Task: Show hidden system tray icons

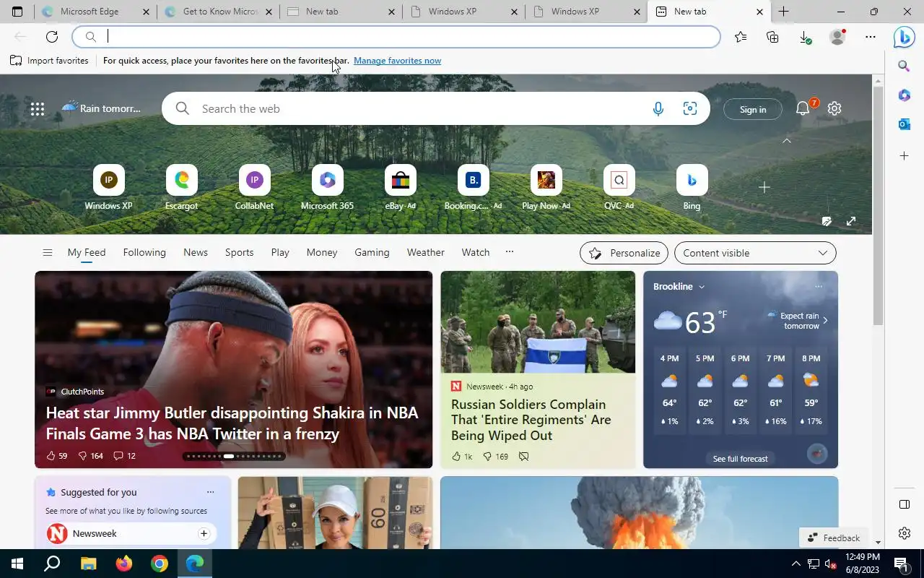Action: [x=796, y=564]
